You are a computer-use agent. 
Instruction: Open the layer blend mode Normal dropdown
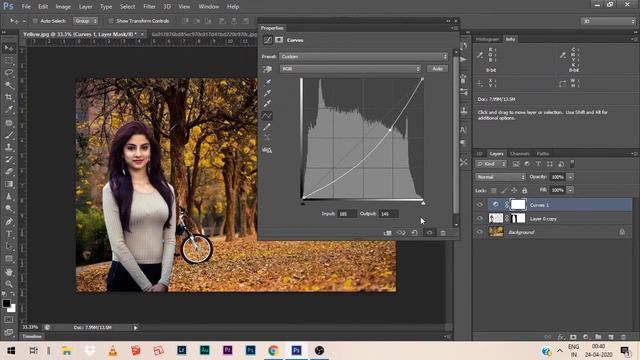(x=501, y=177)
